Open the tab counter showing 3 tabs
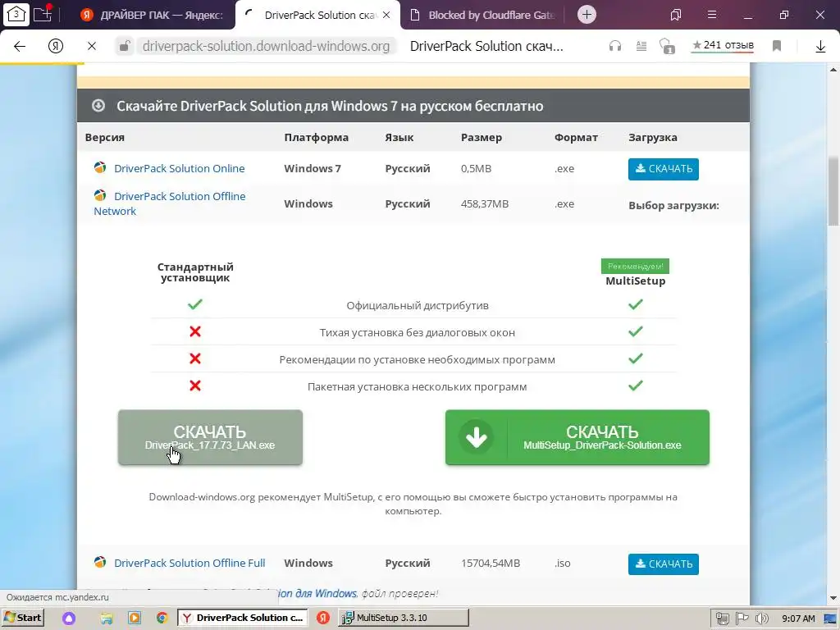Viewport: 840px width, 630px height. tap(16, 15)
